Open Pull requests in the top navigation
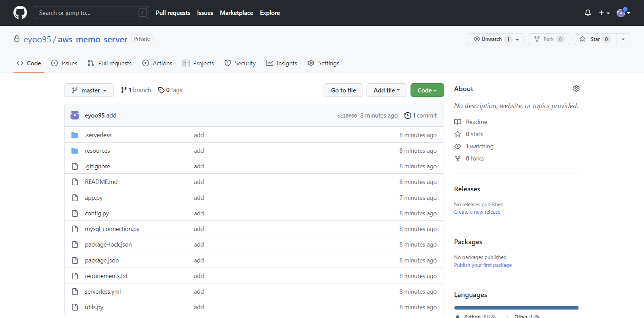Image resolution: width=644 pixels, height=318 pixels. 173,13
